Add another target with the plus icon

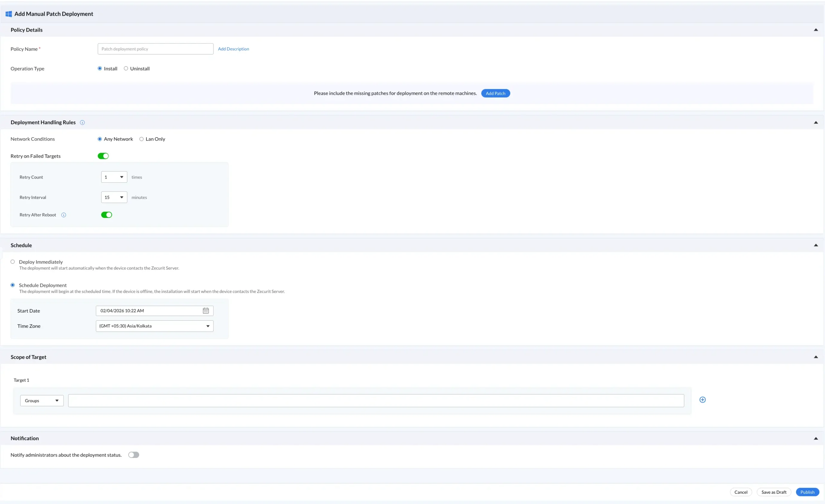[x=703, y=400]
